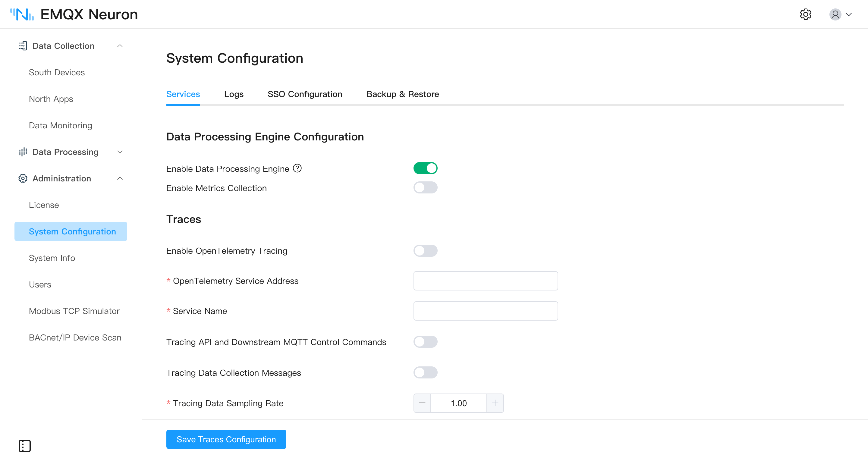
Task: Show help for Enable Data Processing Engine
Action: 297,168
